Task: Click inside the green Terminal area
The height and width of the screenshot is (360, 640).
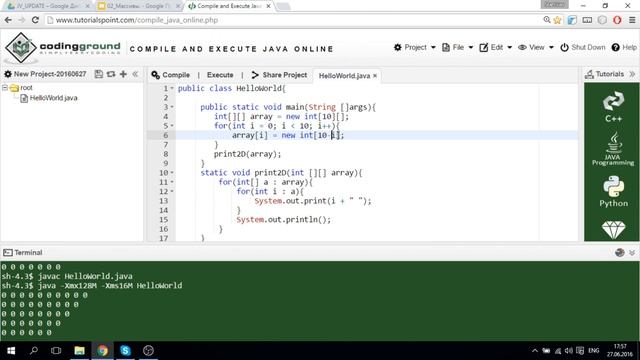Action: pos(320,301)
